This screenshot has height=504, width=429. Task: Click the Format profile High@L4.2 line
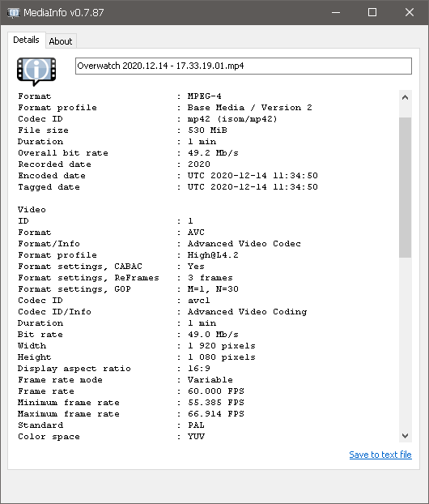(x=128, y=255)
